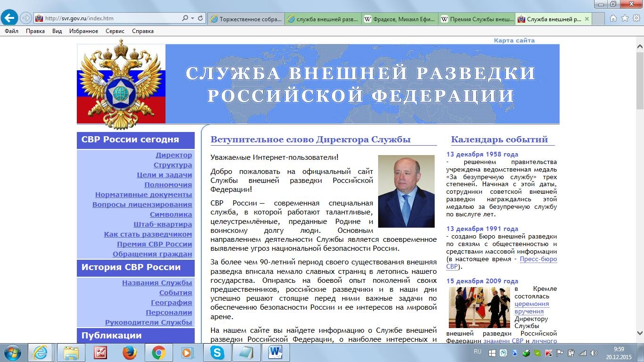Image resolution: width=644 pixels, height=362 pixels.
Task: Open Microsoft Word from the taskbar
Action: 275,353
